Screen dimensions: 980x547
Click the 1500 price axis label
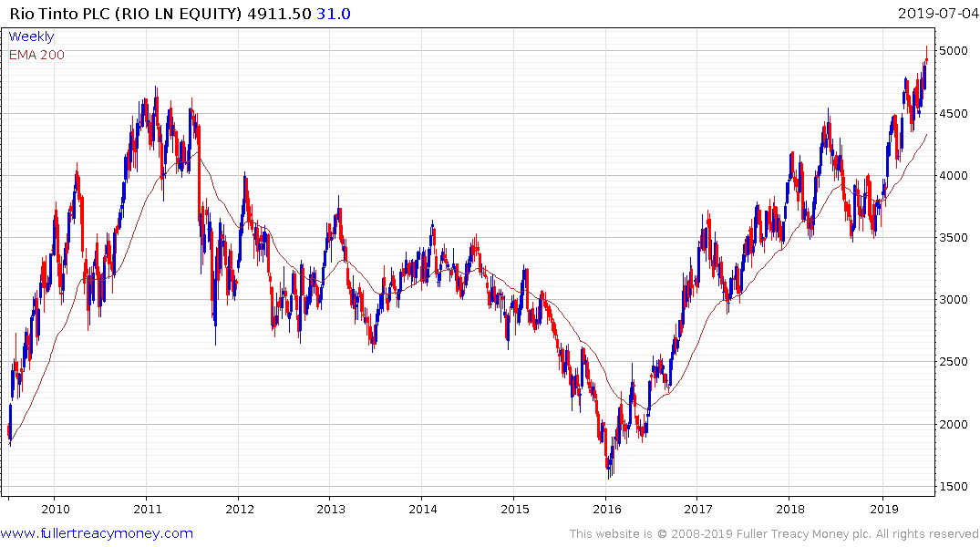click(x=954, y=486)
